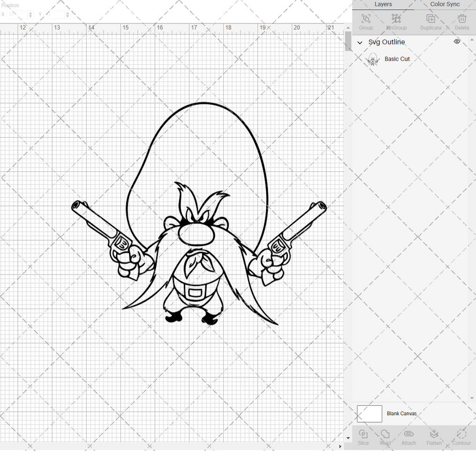Click the UnGroup icon
The height and width of the screenshot is (451, 476).
396,19
